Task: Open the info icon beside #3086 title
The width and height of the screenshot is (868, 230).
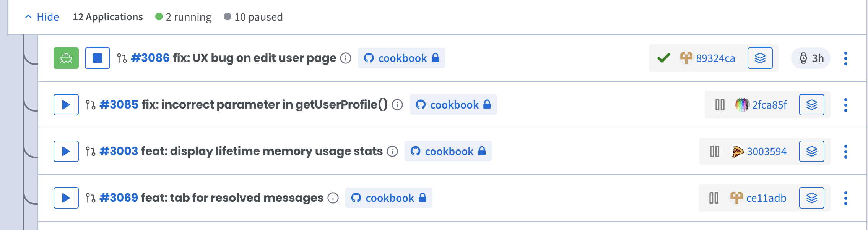Action: pos(346,58)
